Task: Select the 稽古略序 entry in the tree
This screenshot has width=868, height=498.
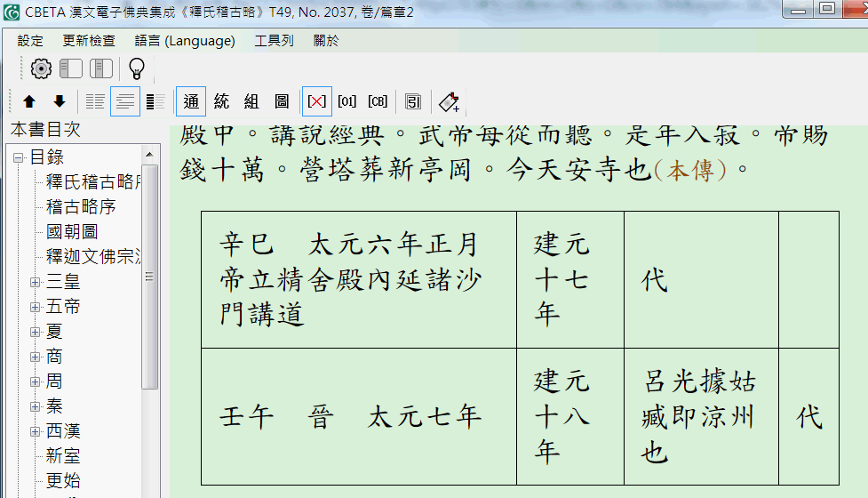Action: click(81, 207)
